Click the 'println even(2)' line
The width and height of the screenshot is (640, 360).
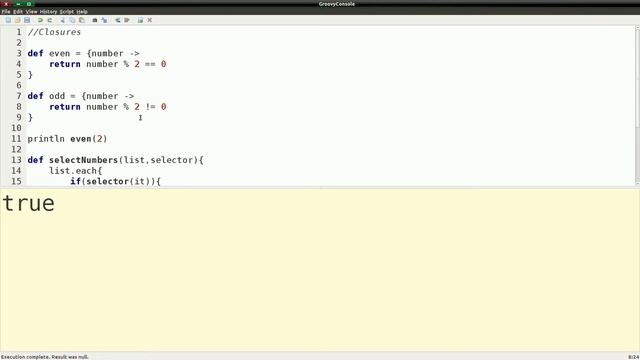67,139
